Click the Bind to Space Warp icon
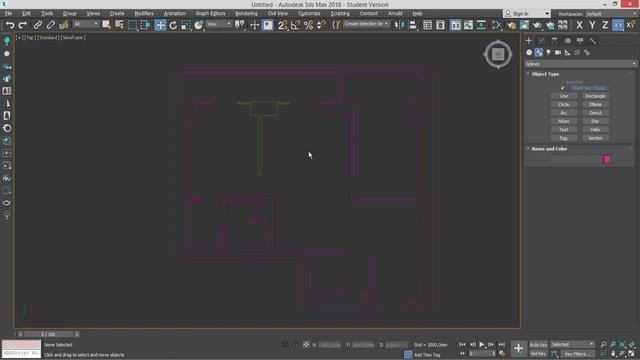 [64, 25]
